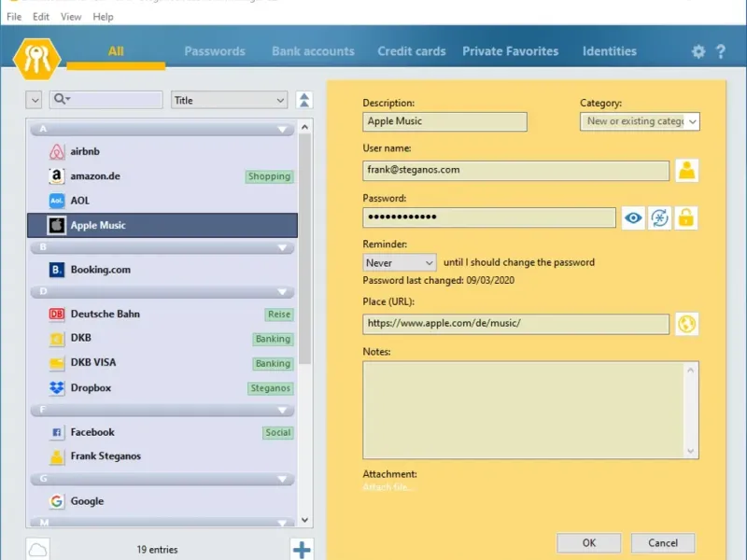Click the user identity icon beside User name
747x560 pixels.
point(686,171)
